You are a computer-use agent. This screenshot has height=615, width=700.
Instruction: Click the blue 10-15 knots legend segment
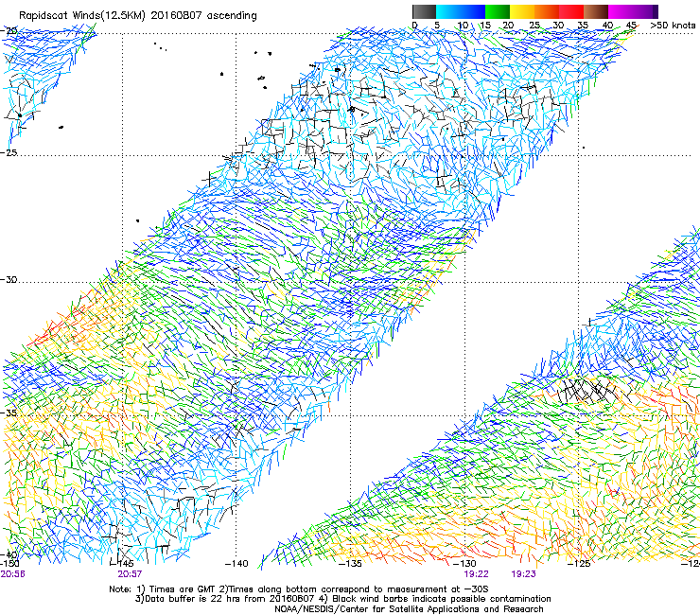pos(473,11)
